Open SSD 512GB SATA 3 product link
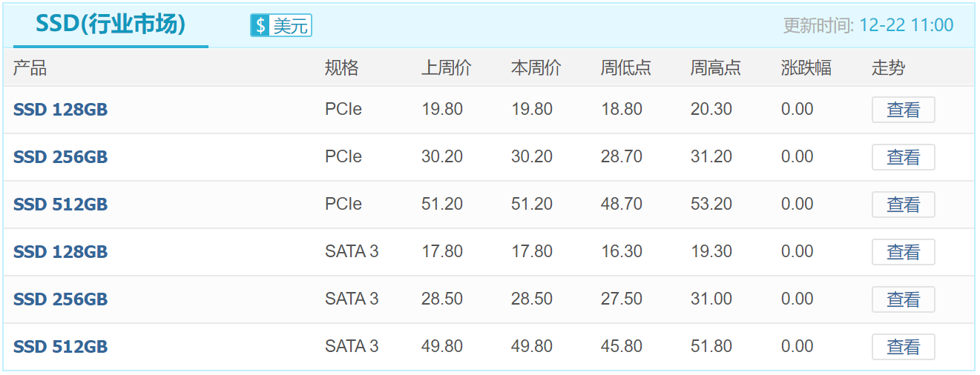Image resolution: width=980 pixels, height=375 pixels. (61, 347)
